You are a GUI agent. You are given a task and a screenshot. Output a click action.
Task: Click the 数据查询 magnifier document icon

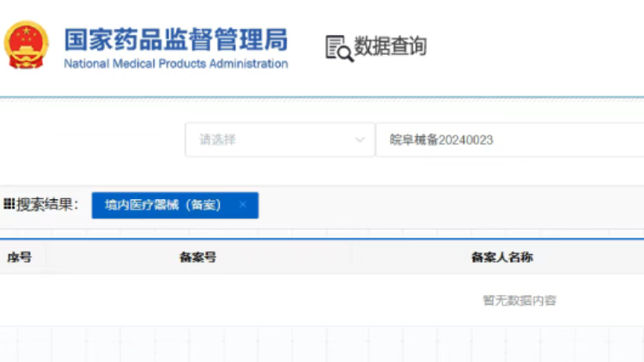point(338,47)
